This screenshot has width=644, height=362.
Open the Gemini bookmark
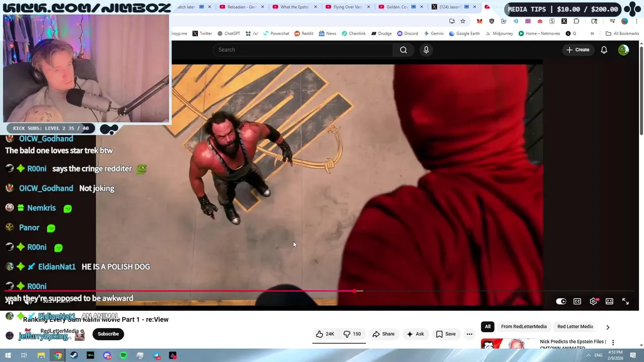(433, 34)
